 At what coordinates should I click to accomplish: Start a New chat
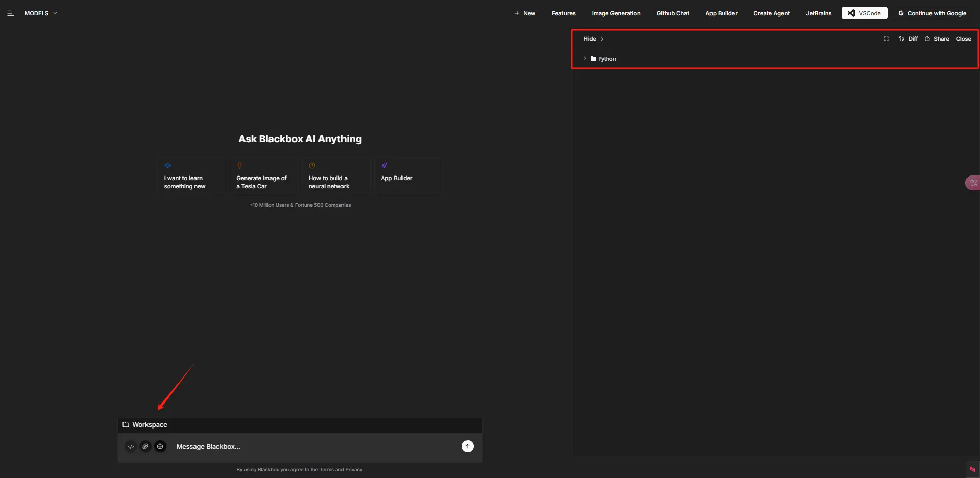[x=525, y=13]
